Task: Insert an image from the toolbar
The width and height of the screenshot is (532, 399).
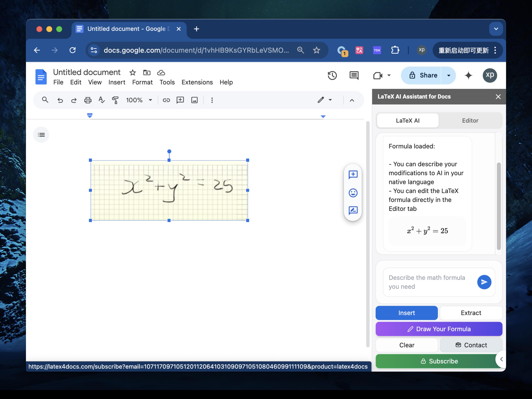Action: pyautogui.click(x=194, y=100)
